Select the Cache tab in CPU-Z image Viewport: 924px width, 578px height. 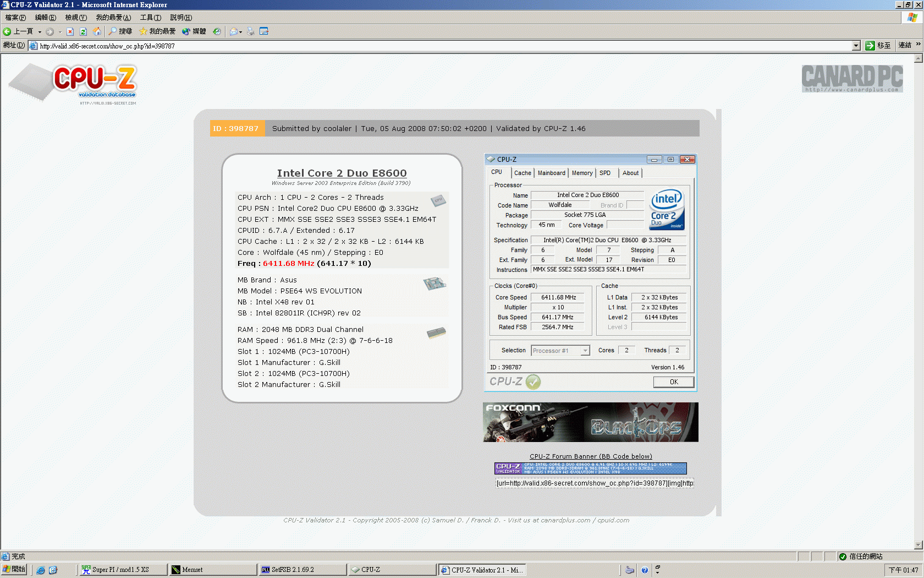click(522, 173)
